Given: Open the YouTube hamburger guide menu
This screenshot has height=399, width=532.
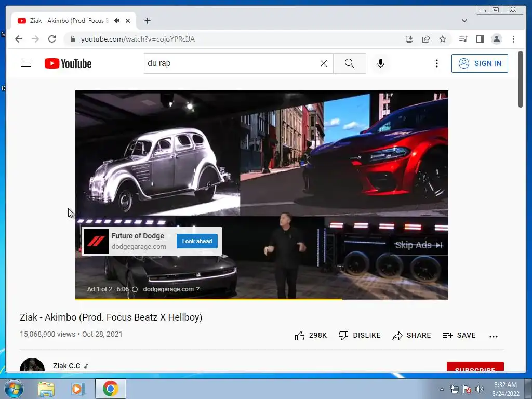Looking at the screenshot, I should coord(26,63).
